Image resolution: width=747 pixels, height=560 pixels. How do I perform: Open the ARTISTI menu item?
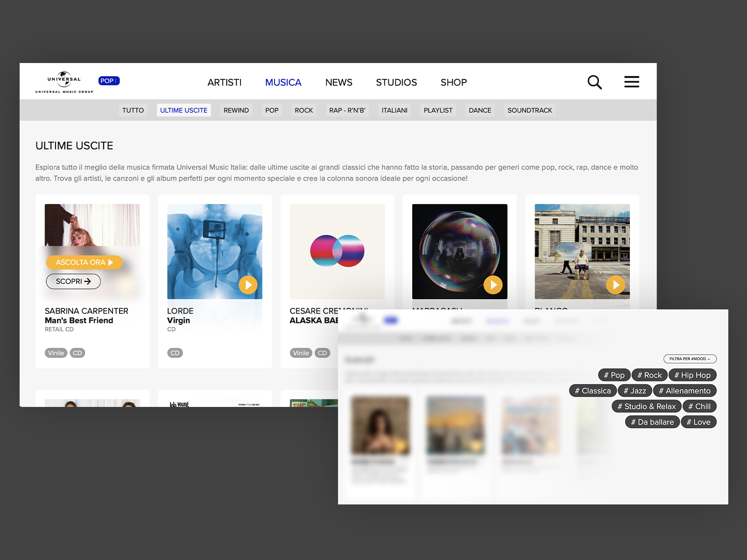point(225,83)
